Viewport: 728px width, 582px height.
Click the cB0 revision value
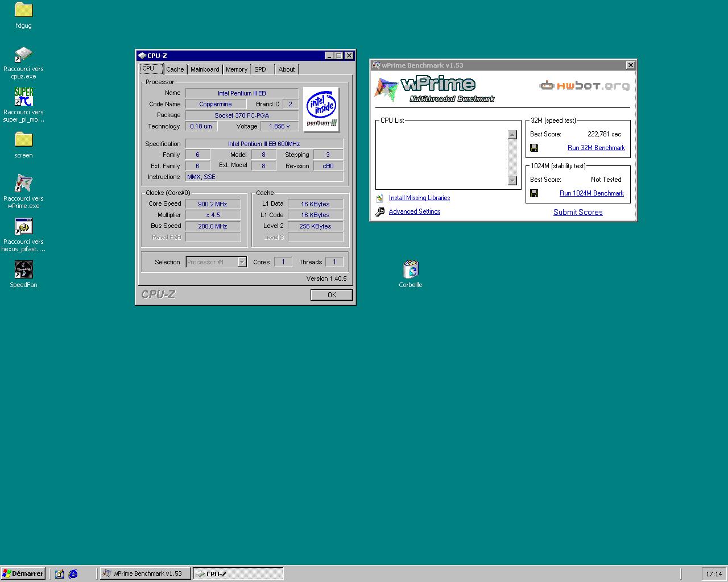pos(328,166)
